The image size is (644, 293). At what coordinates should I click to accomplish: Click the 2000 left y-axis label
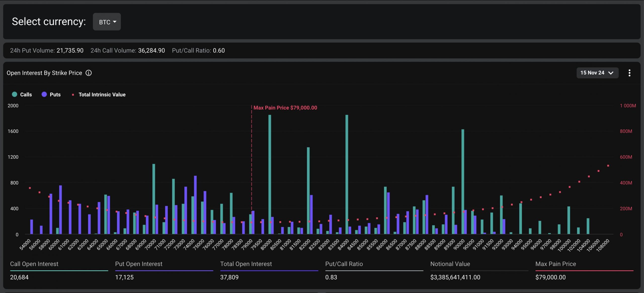point(13,106)
